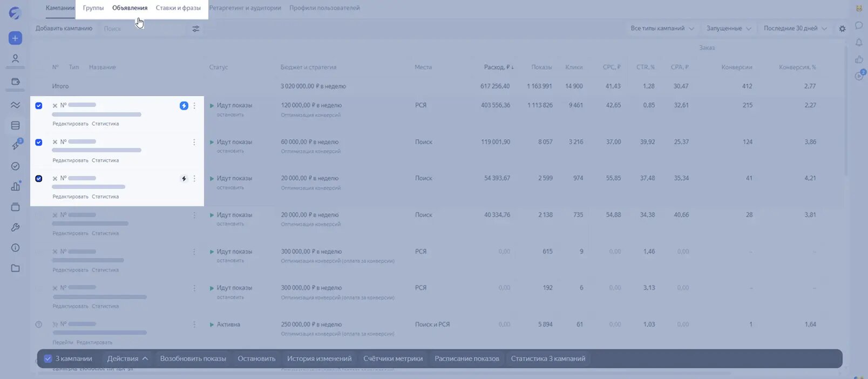Click 'остановить' under 60 000 ₽ campaign status
This screenshot has height=379, width=868.
tap(230, 151)
